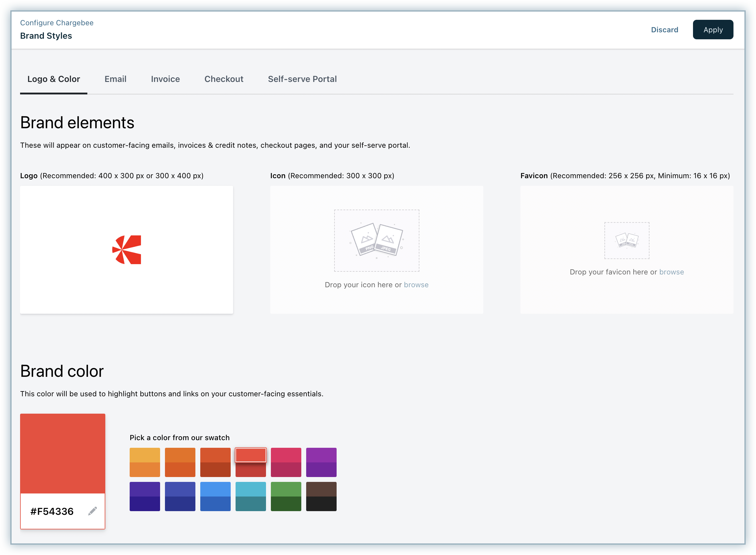Select the pink swatch color
The image size is (756, 555).
click(x=286, y=462)
